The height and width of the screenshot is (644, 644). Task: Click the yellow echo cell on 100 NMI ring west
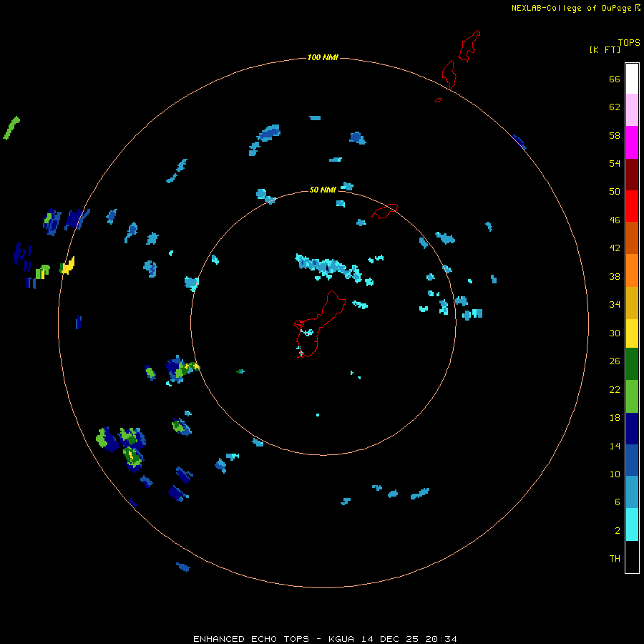(67, 265)
